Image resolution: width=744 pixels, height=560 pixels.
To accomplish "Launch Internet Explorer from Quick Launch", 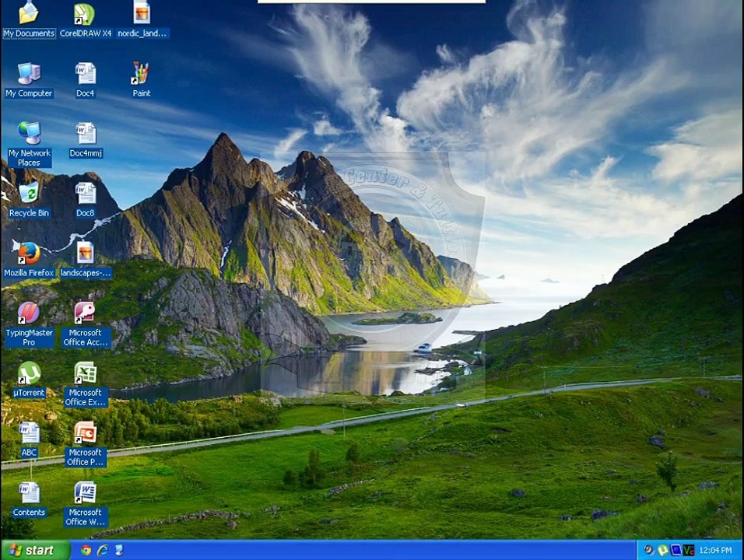I will click(103, 550).
